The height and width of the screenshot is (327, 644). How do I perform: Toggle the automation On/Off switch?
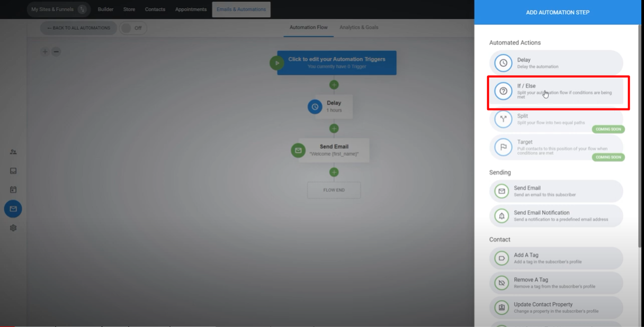pos(132,28)
